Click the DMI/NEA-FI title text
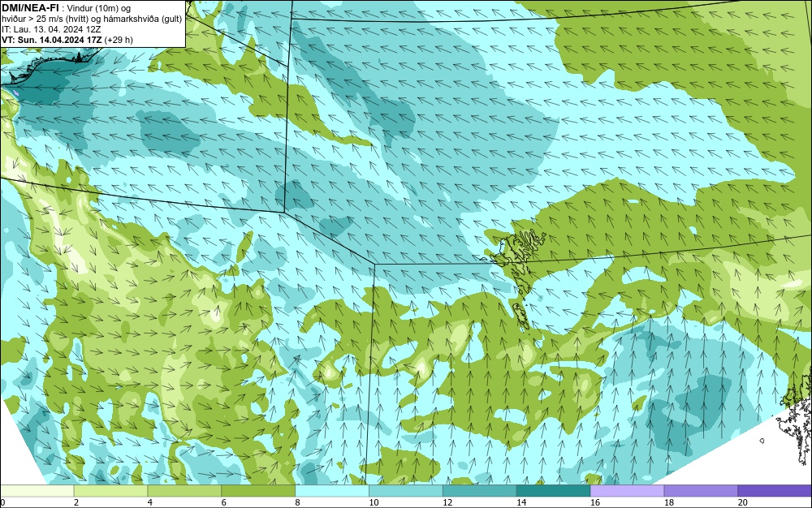The image size is (812, 508). (x=30, y=8)
